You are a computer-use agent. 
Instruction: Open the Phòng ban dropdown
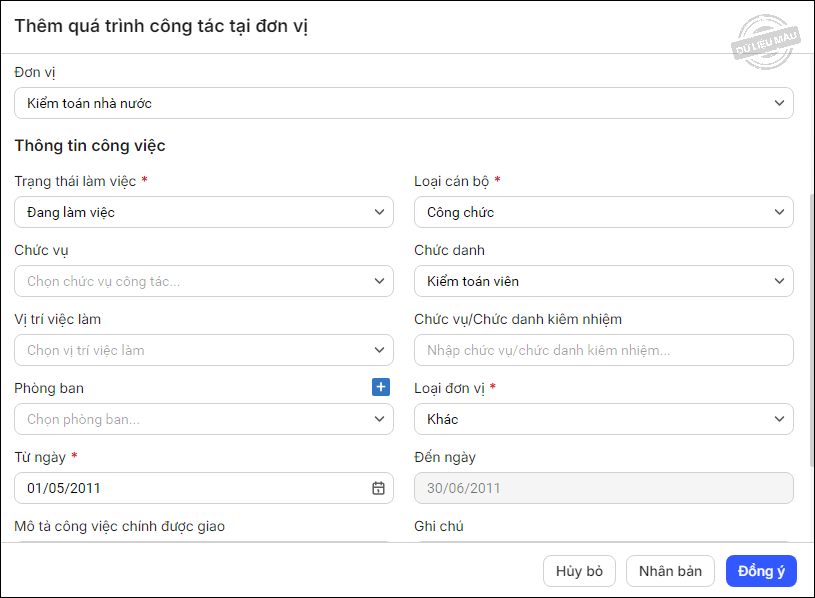tap(203, 419)
